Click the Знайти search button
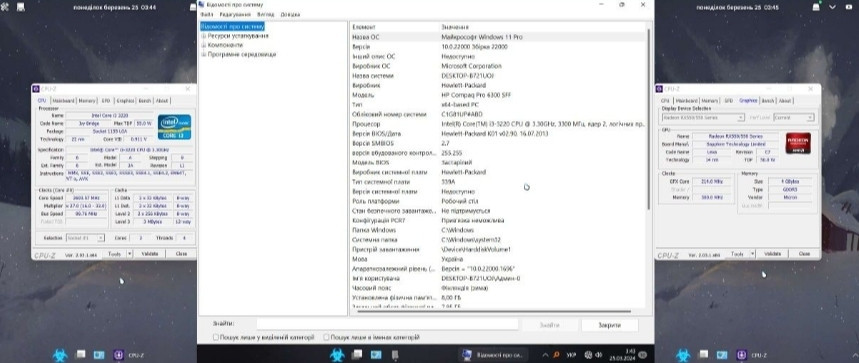 [549, 325]
